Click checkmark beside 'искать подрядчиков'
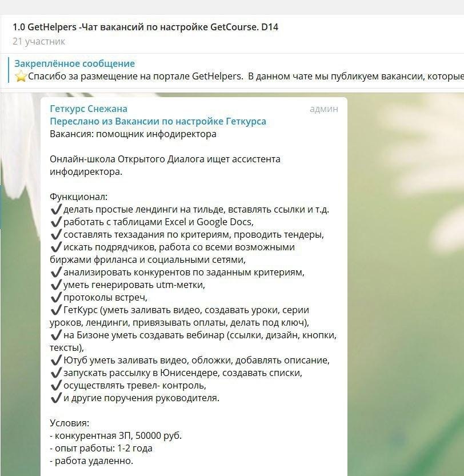 pos(56,247)
